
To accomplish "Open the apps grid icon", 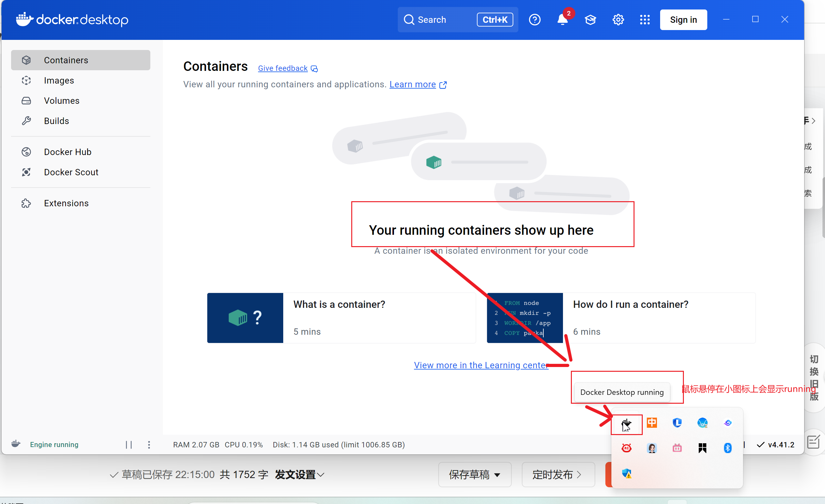I will click(x=645, y=20).
